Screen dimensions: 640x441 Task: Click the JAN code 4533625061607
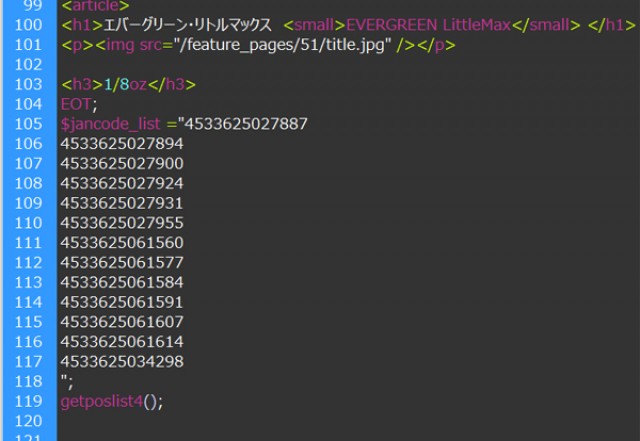[x=122, y=322]
